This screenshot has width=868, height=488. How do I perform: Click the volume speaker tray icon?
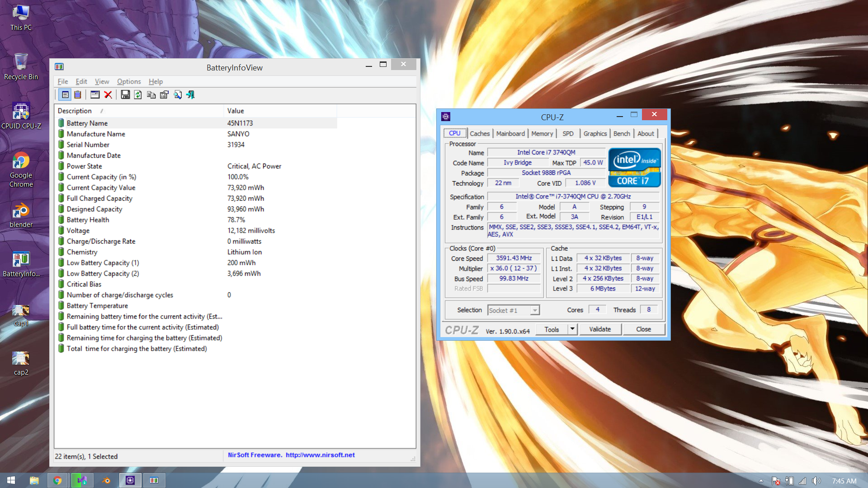pos(816,481)
